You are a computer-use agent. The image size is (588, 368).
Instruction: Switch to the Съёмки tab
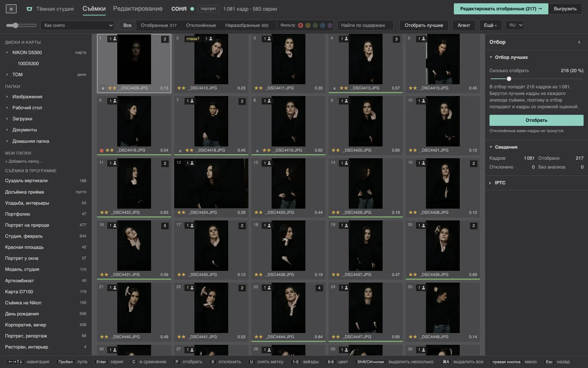pyautogui.click(x=94, y=9)
